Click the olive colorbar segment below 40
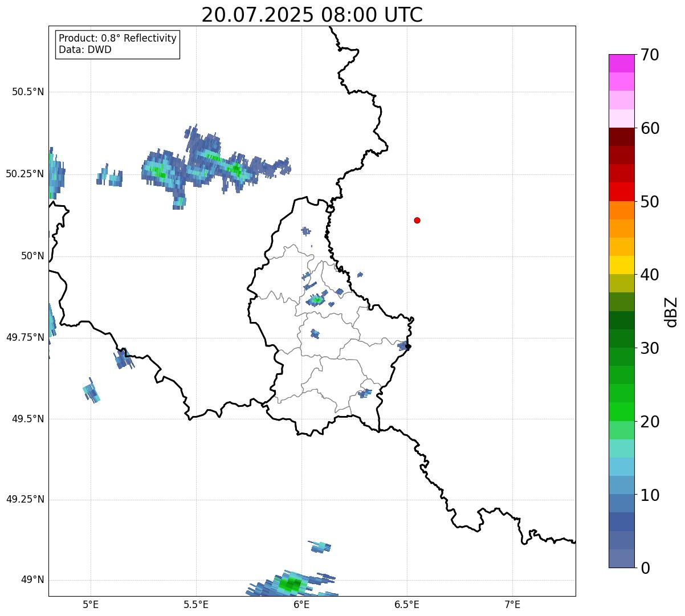The image size is (685, 616). pyautogui.click(x=622, y=283)
